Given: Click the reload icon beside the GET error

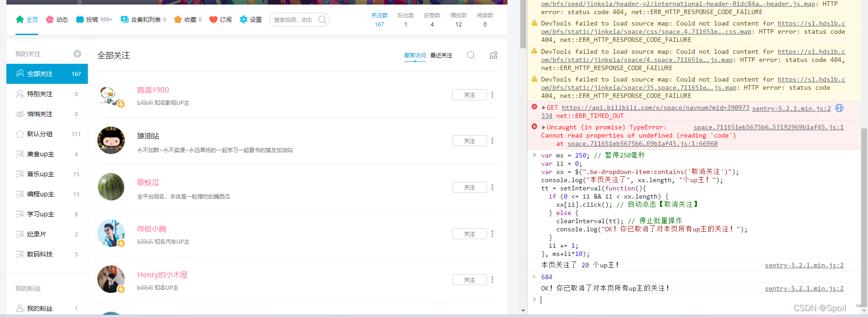Looking at the screenshot, I should (839, 108).
